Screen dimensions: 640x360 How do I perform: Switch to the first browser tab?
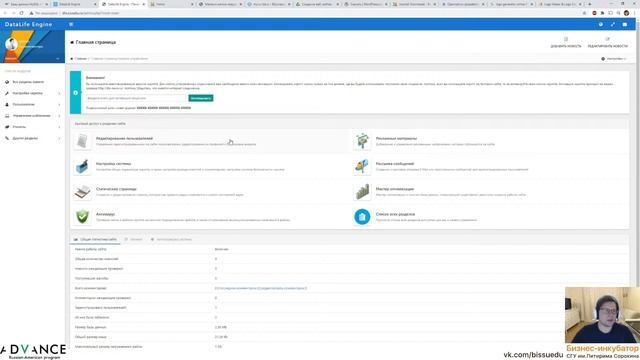(25, 4)
